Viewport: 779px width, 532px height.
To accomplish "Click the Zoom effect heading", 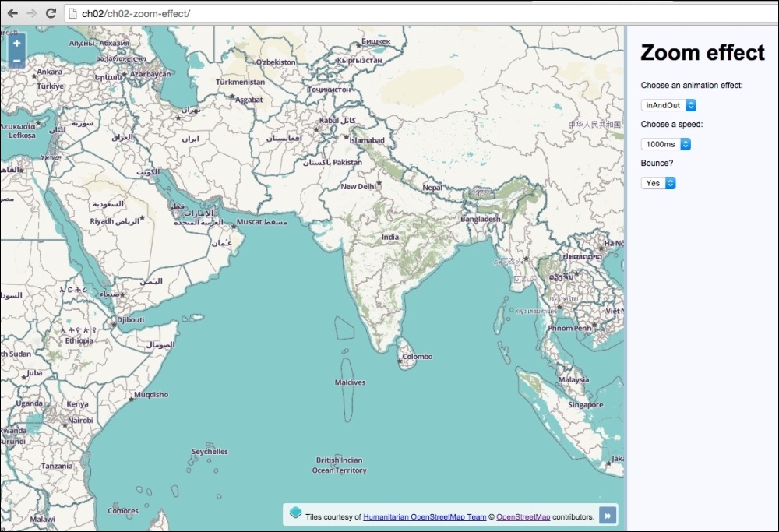I will point(703,53).
